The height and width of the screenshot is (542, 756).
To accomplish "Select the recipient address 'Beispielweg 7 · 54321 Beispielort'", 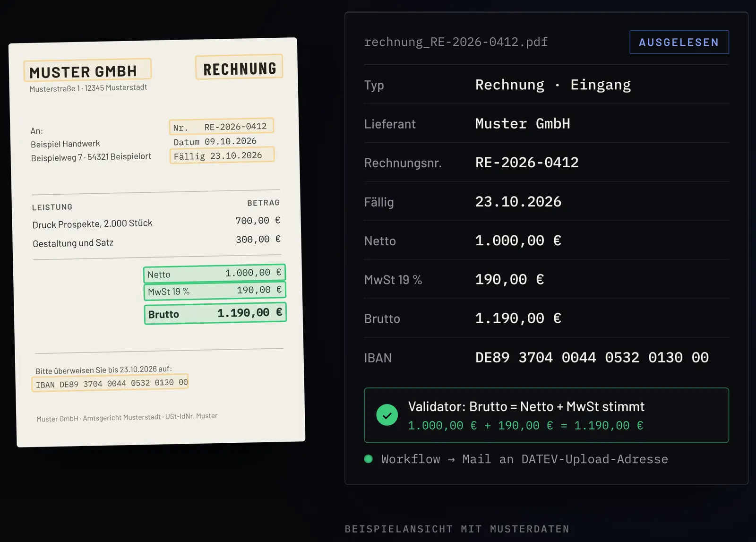I will point(91,157).
